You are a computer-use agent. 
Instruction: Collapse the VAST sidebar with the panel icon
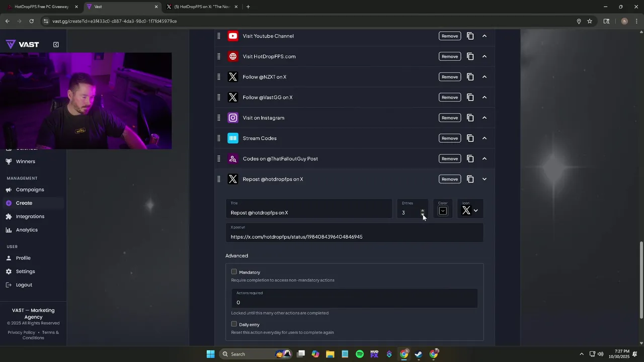click(x=56, y=45)
